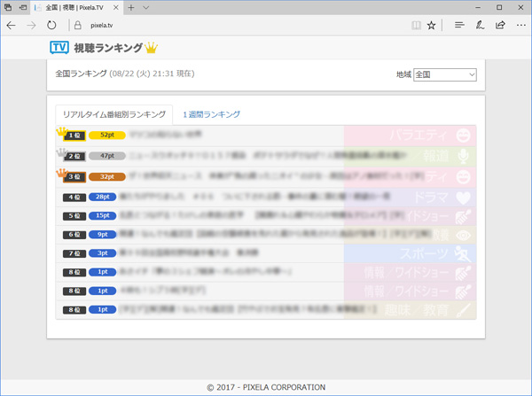Open the Hub lines icon

point(459,25)
